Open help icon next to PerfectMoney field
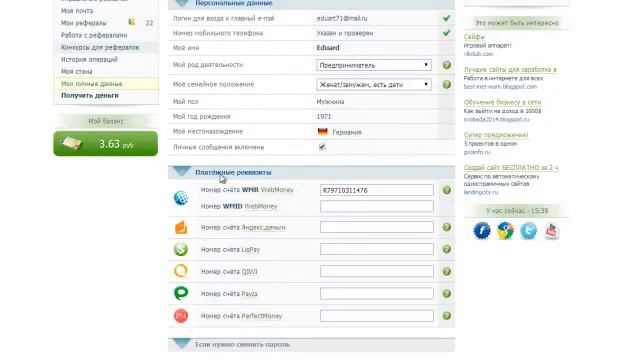Screen dimensions: 640x360 point(447,316)
